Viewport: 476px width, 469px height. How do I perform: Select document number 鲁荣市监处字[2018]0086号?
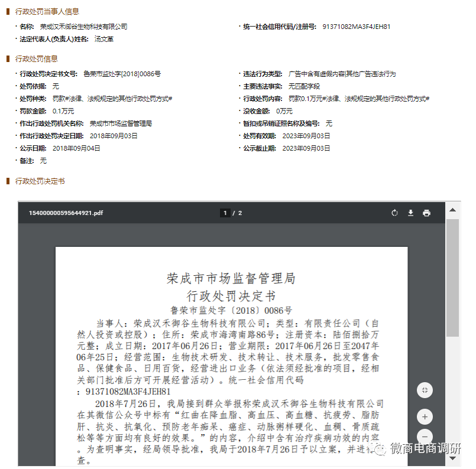122,74
